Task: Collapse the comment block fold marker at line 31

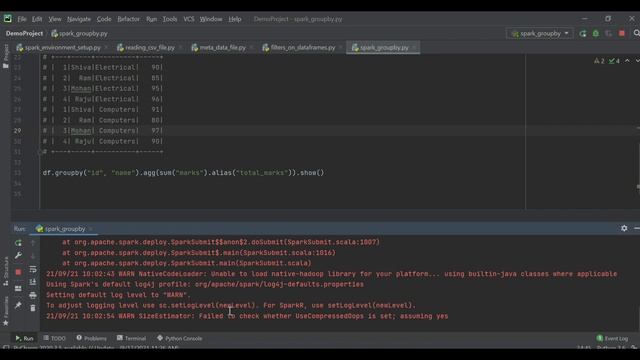Action: (40, 152)
